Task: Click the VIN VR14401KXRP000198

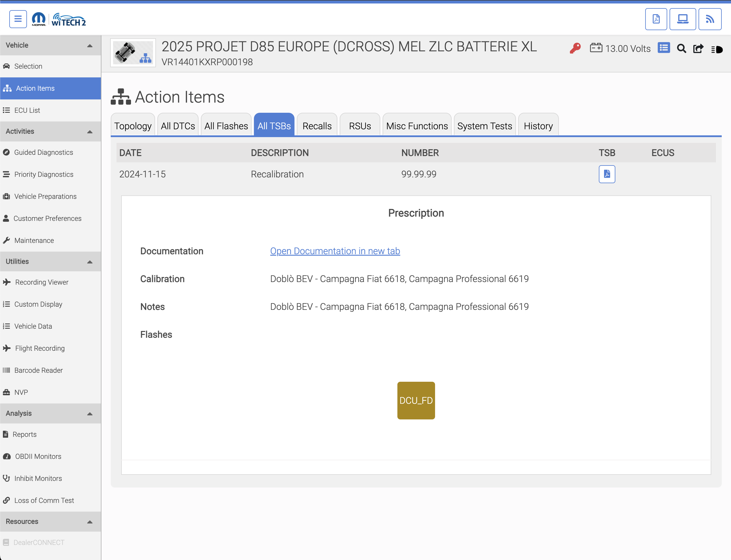Action: click(x=207, y=62)
